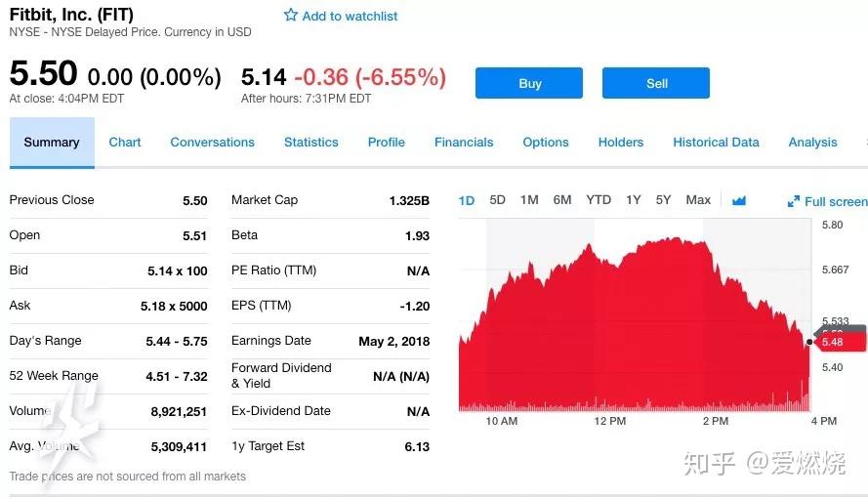Open the Historical Data tab
This screenshot has width=868, height=499.
click(716, 143)
